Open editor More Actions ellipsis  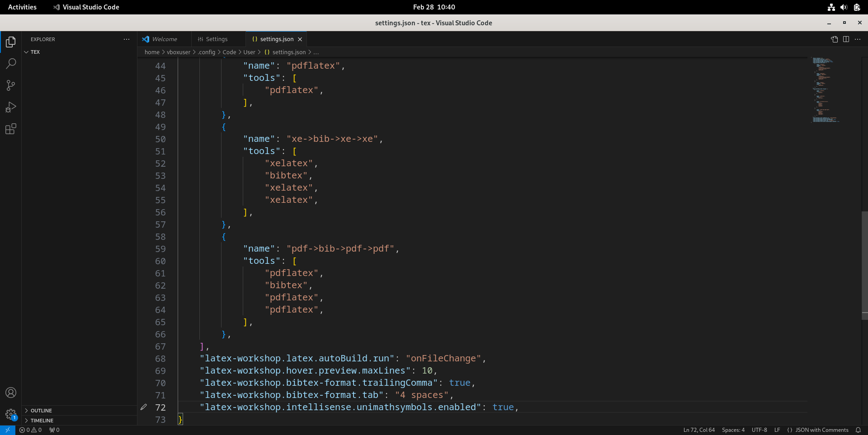[858, 39]
